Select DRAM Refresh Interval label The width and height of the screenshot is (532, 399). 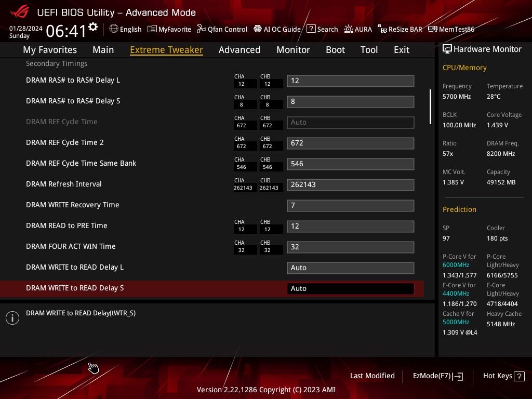(64, 184)
